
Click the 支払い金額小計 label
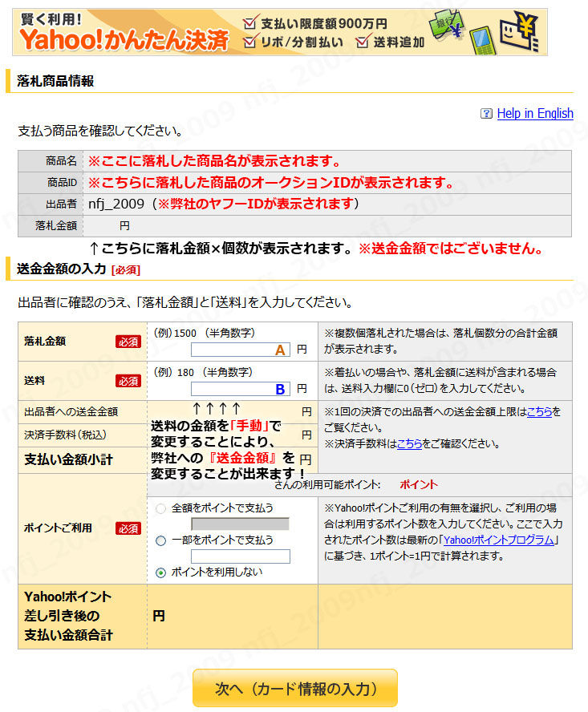coord(68,459)
